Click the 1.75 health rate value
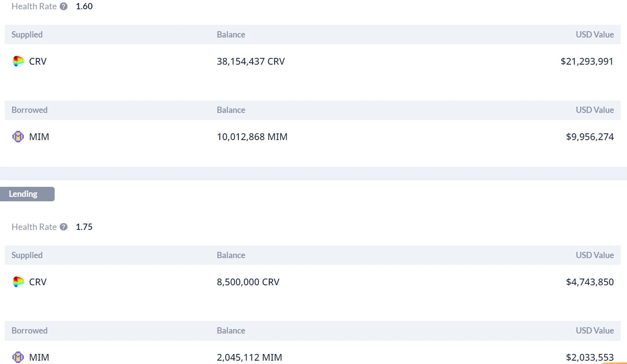 pyautogui.click(x=84, y=227)
